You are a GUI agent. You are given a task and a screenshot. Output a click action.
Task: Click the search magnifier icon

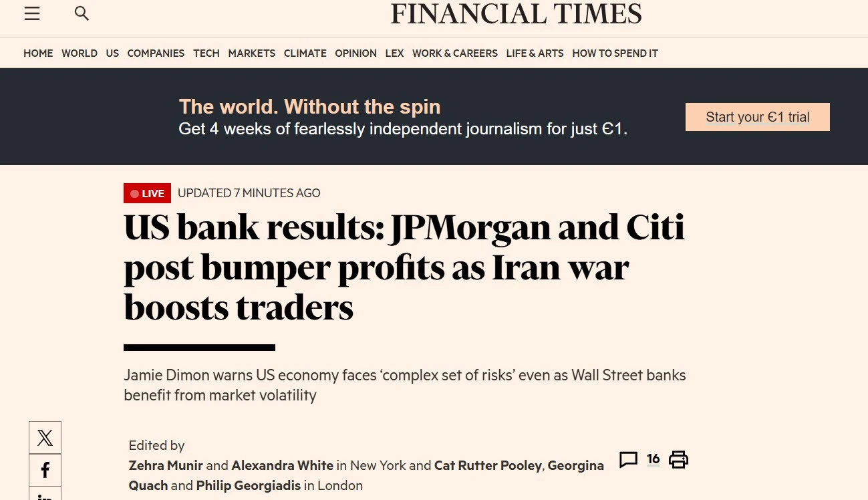[x=82, y=13]
